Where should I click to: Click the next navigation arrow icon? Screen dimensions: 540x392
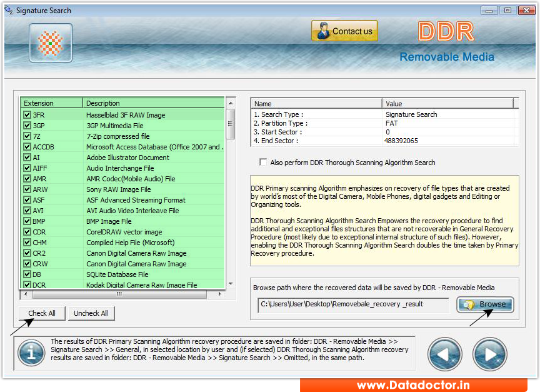(489, 354)
